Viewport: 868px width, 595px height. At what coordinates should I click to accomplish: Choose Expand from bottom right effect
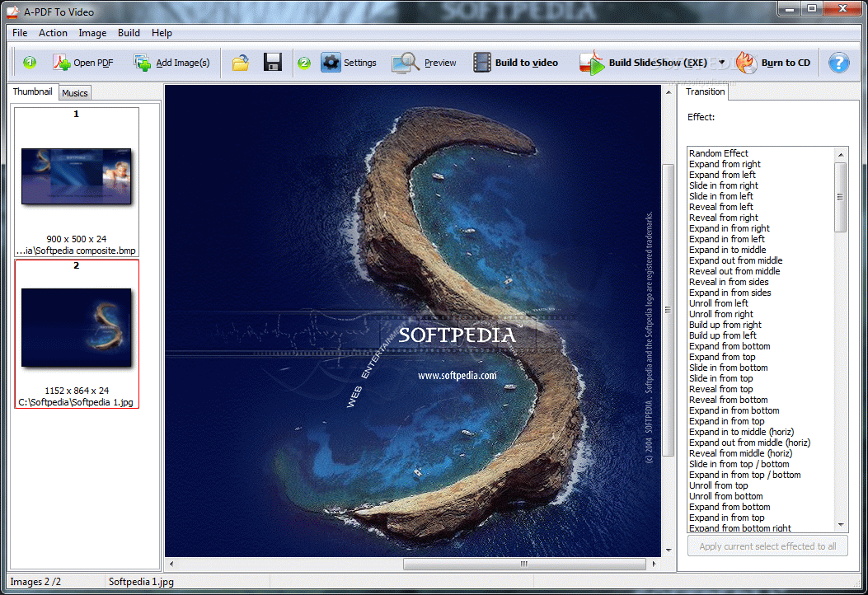pos(739,528)
